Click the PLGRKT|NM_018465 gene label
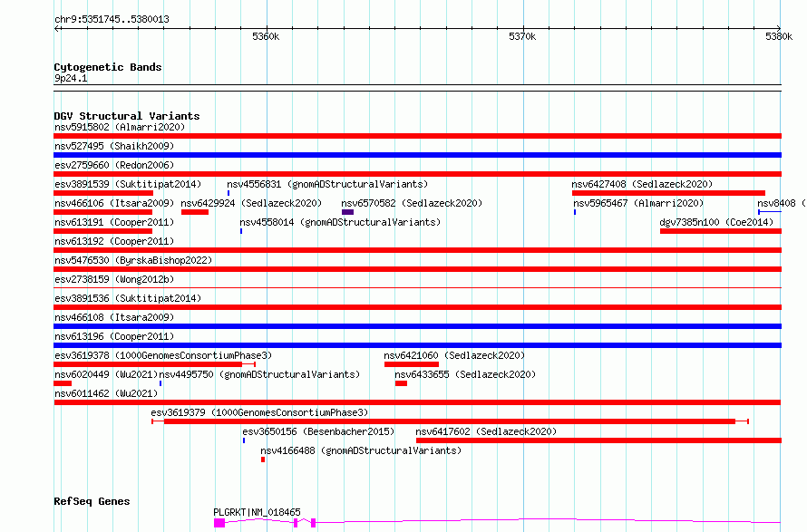Image resolution: width=807 pixels, height=532 pixels. pyautogui.click(x=257, y=512)
